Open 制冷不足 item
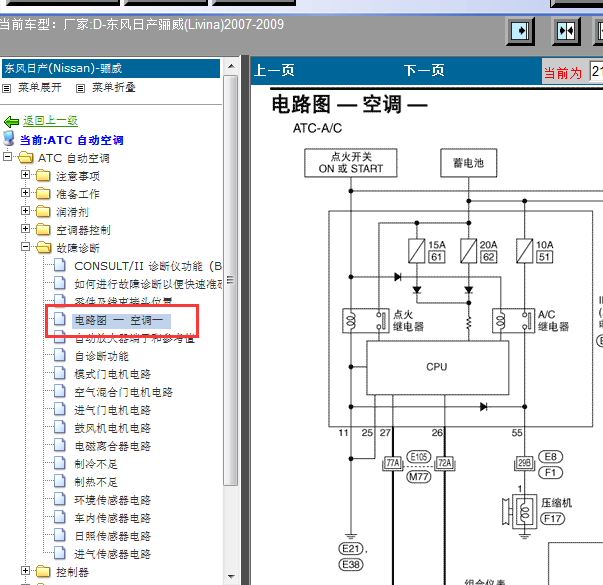603x585 pixels. point(96,464)
